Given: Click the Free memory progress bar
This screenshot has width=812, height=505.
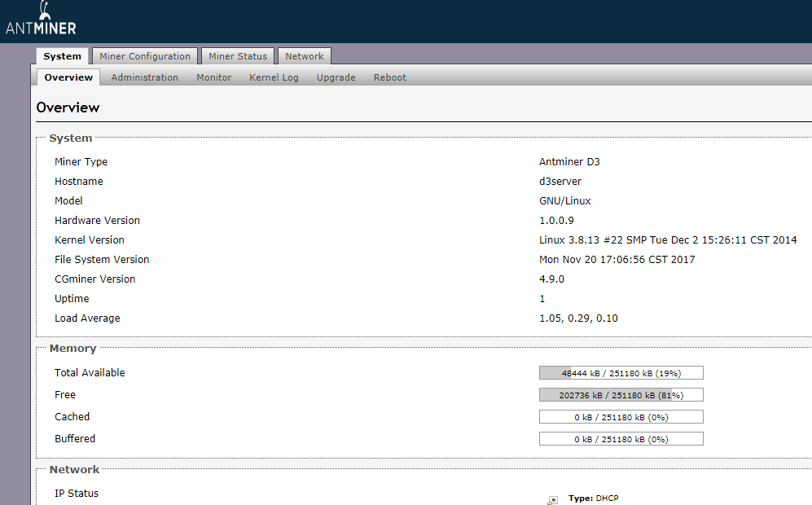Looking at the screenshot, I should (621, 394).
